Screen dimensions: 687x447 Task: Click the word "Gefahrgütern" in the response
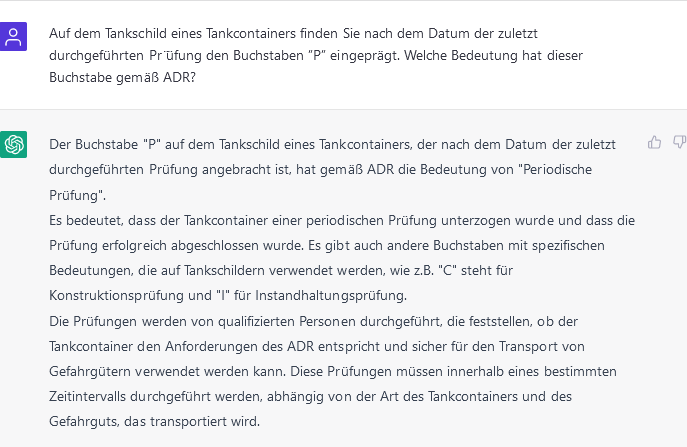coord(91,371)
